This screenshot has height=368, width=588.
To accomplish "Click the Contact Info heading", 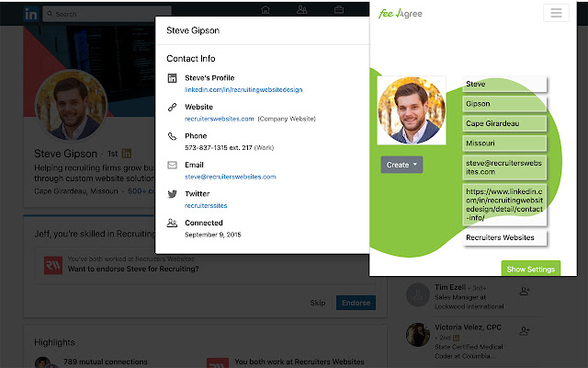I will tap(191, 59).
